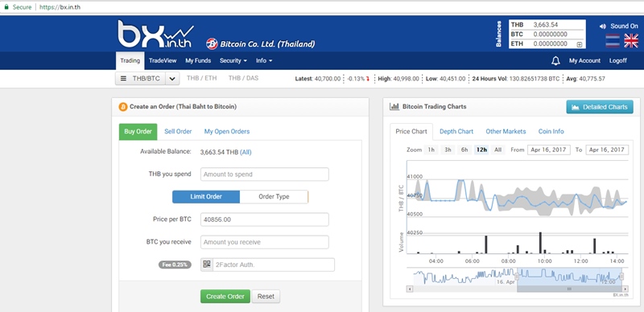Click the hamburger icon beside THB/BTC
The height and width of the screenshot is (312, 644).
[x=123, y=79]
